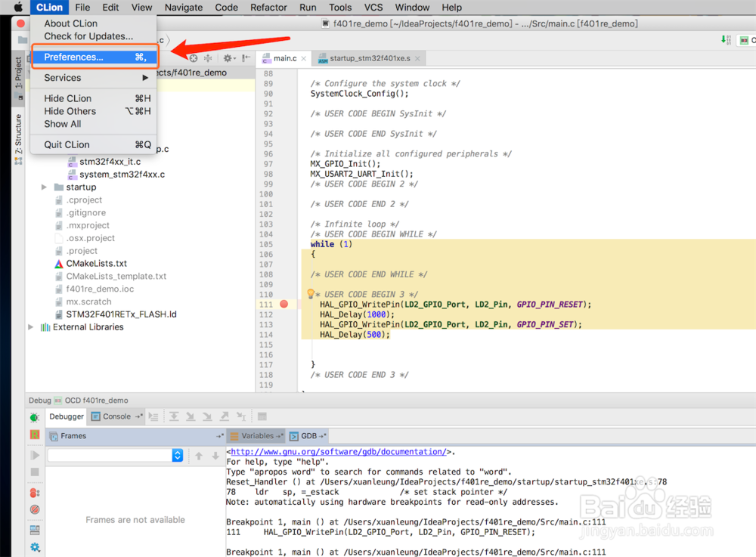756x557 pixels.
Task: Restore debugger layout icon
Action: click(x=35, y=530)
